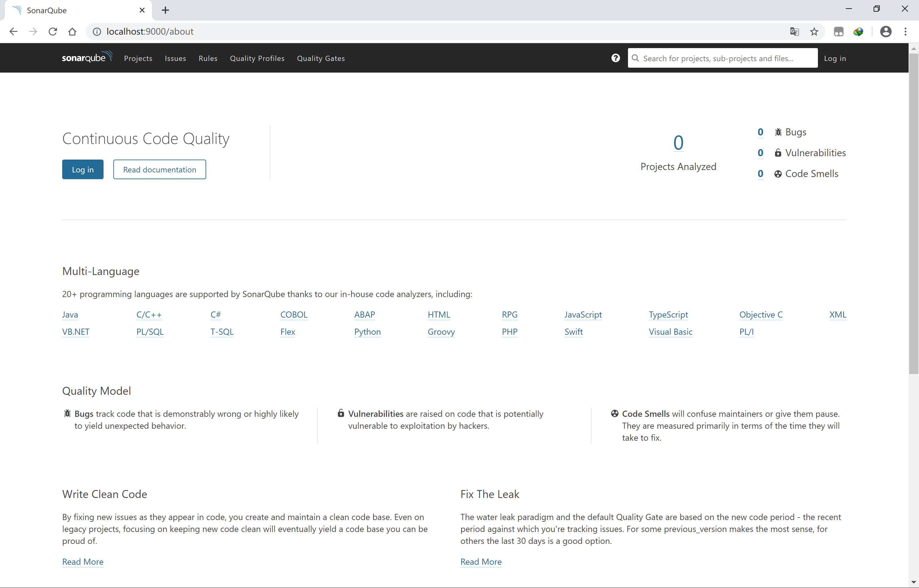Click the browser reload icon
This screenshot has width=919, height=588.
[x=53, y=31]
